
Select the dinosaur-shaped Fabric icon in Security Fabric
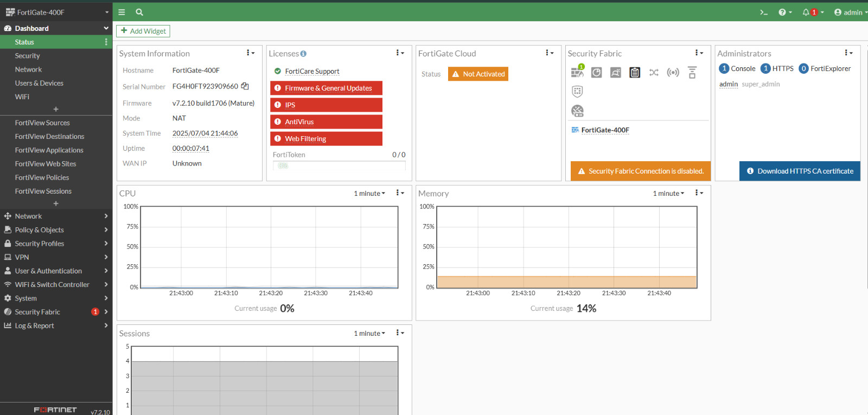coord(616,72)
